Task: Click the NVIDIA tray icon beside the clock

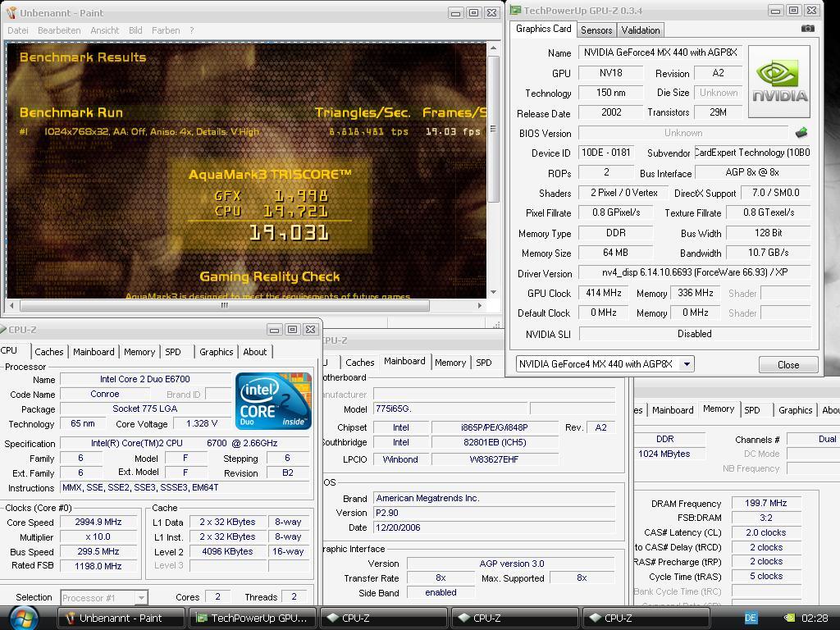Action: (x=789, y=619)
